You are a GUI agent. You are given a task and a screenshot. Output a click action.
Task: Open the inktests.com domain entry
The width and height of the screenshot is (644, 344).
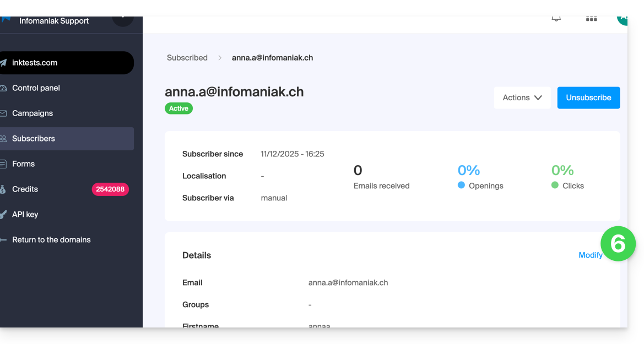click(x=67, y=63)
